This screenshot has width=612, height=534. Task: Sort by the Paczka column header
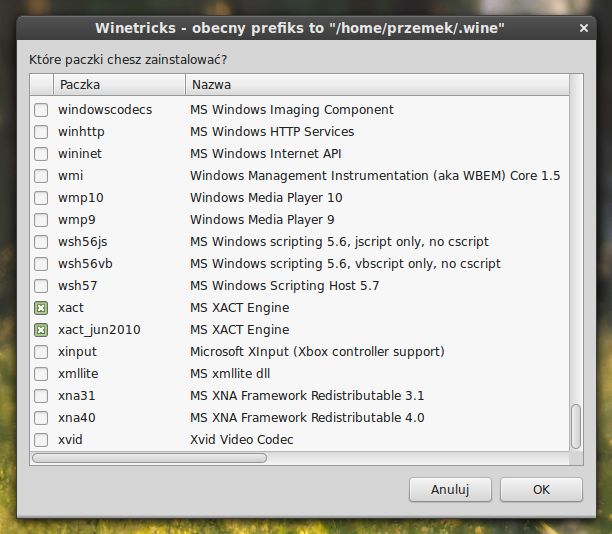tap(119, 85)
